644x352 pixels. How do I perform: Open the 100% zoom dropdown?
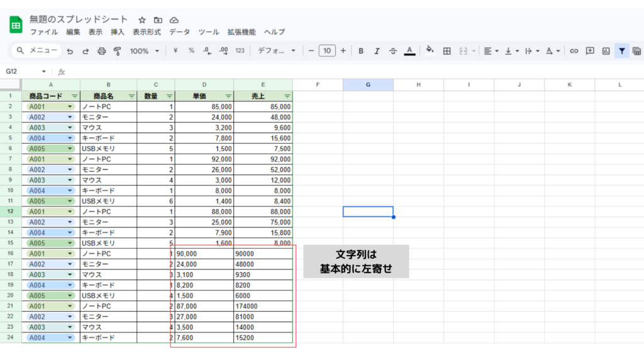point(145,51)
